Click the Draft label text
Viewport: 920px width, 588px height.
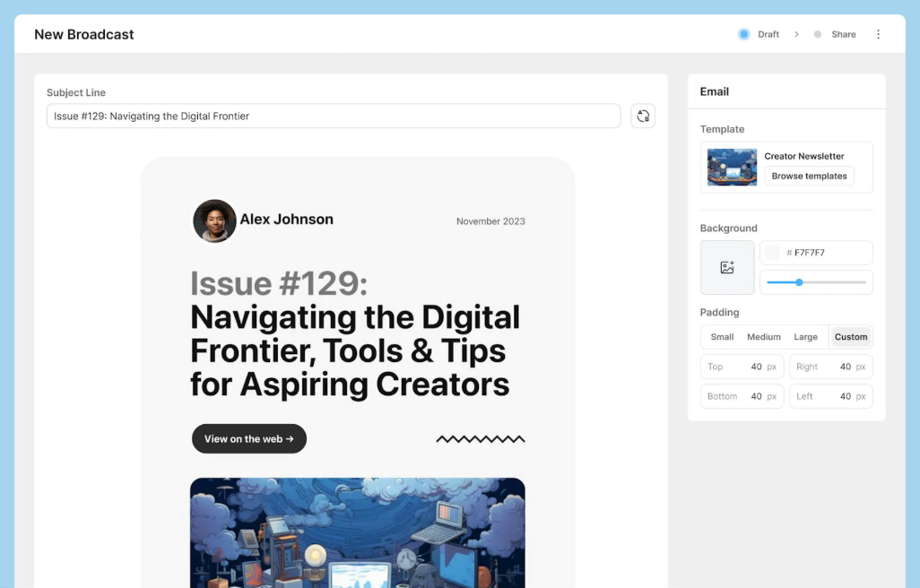768,34
